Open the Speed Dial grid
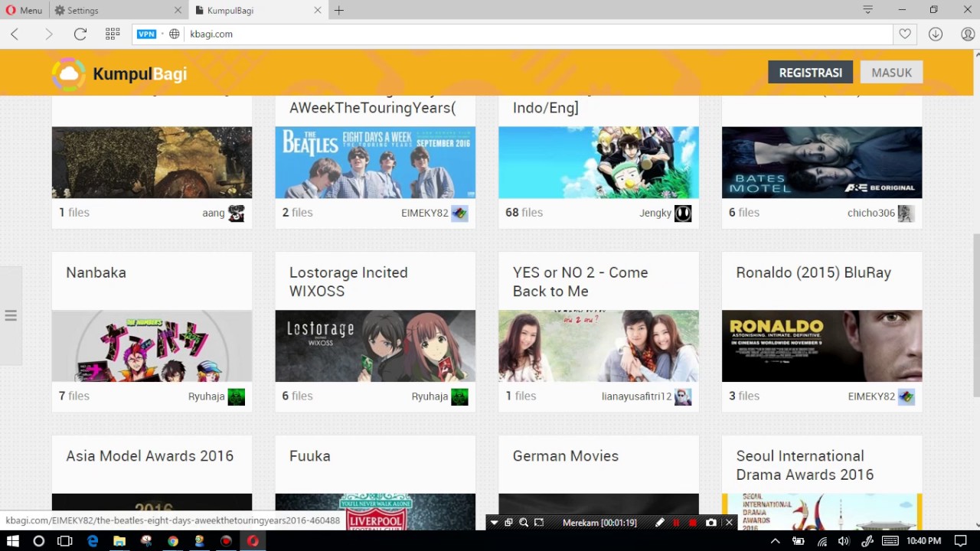Image resolution: width=980 pixels, height=551 pixels. 113,34
